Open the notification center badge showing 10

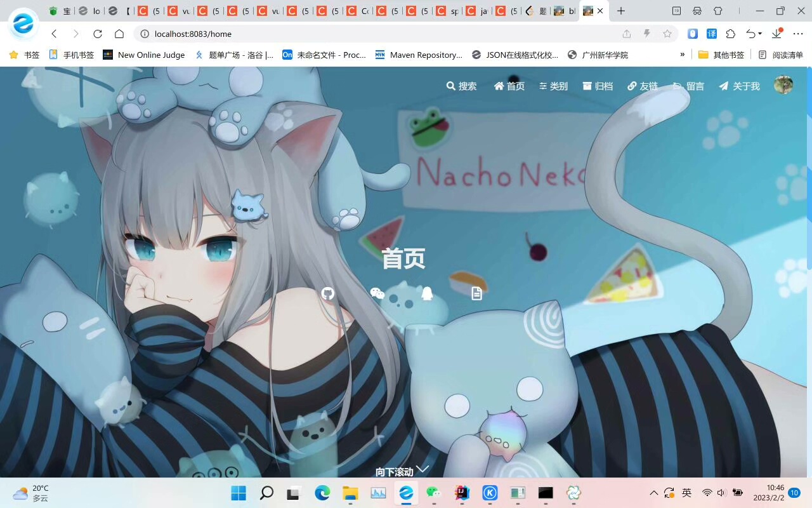pyautogui.click(x=794, y=493)
